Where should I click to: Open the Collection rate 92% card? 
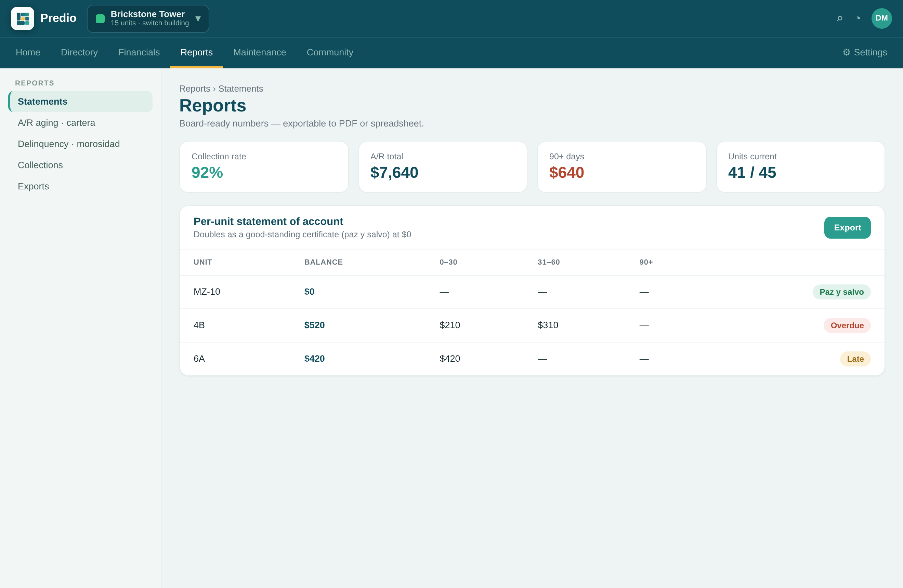(264, 167)
